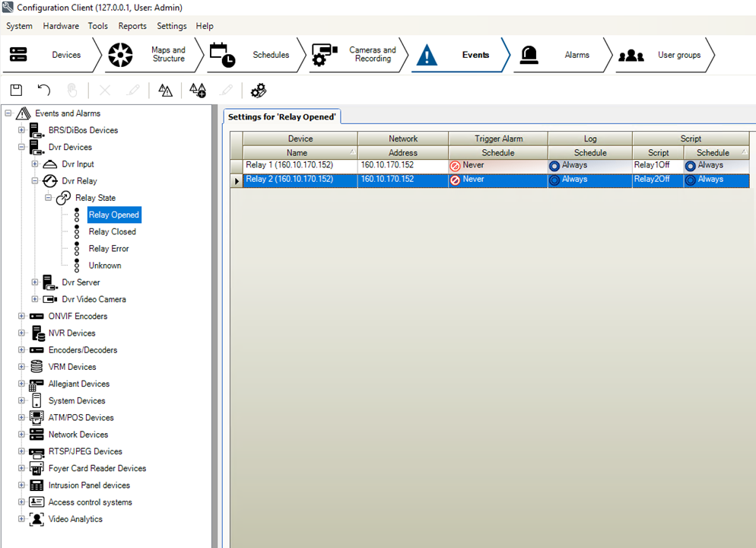This screenshot has width=756, height=548.
Task: Select Relay Closed in the tree
Action: pos(113,231)
